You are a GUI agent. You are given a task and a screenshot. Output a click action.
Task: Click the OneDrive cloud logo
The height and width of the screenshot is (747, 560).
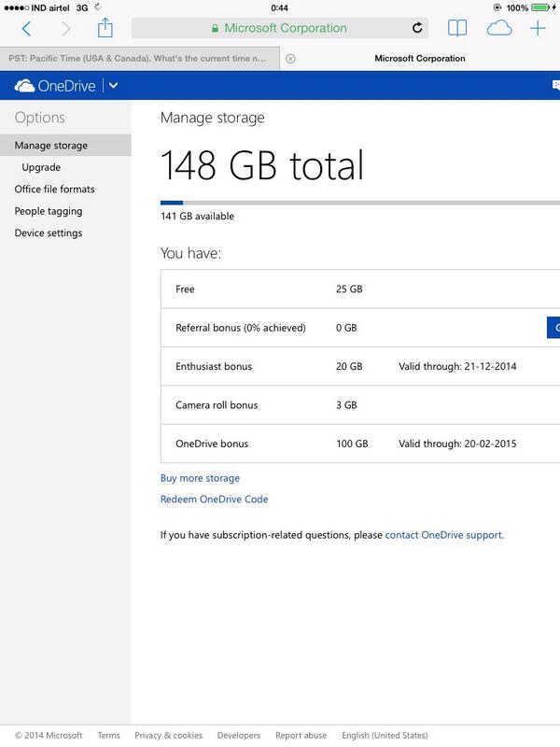[25, 86]
